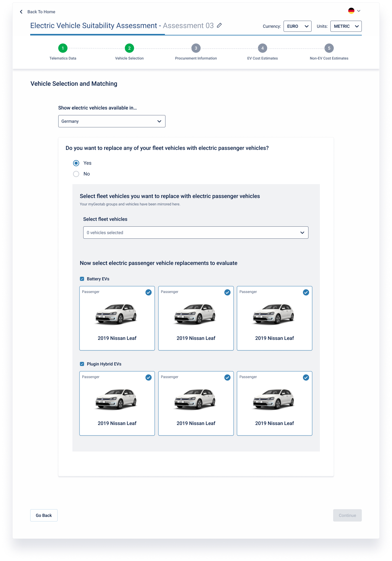Toggle checkmark on third Battery EVs card
Image resolution: width=392 pixels, height=561 pixels.
(306, 292)
